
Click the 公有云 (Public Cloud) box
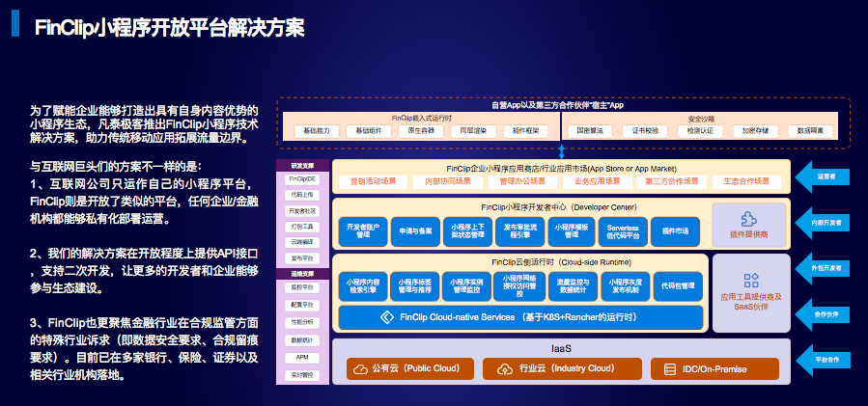(410, 368)
